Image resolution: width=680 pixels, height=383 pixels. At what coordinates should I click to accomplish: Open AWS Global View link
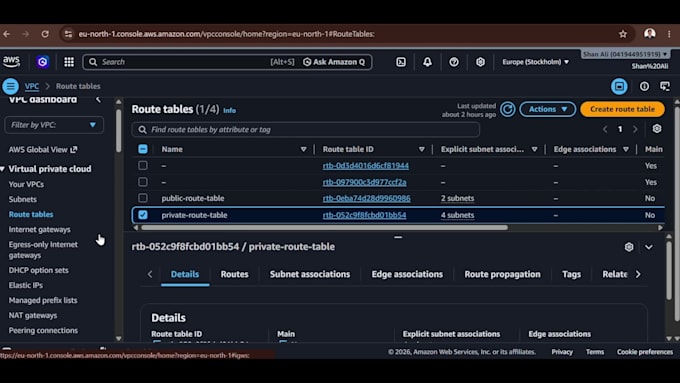43,150
